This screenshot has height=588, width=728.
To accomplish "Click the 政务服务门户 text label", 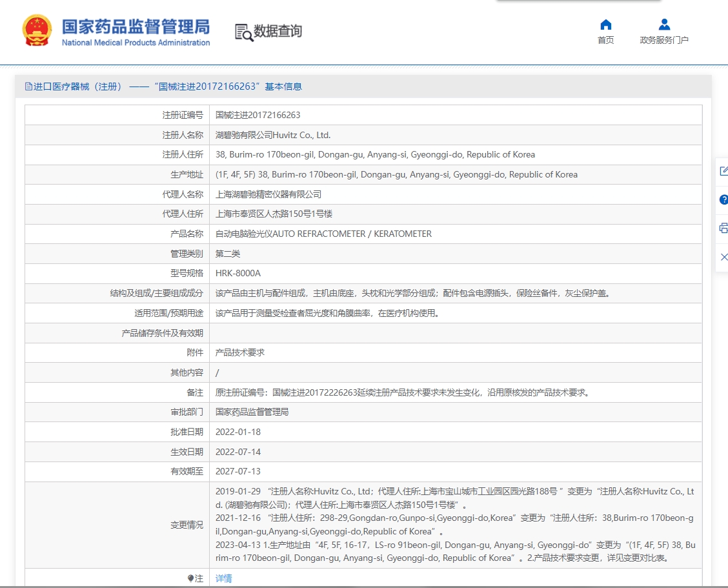I will click(664, 40).
